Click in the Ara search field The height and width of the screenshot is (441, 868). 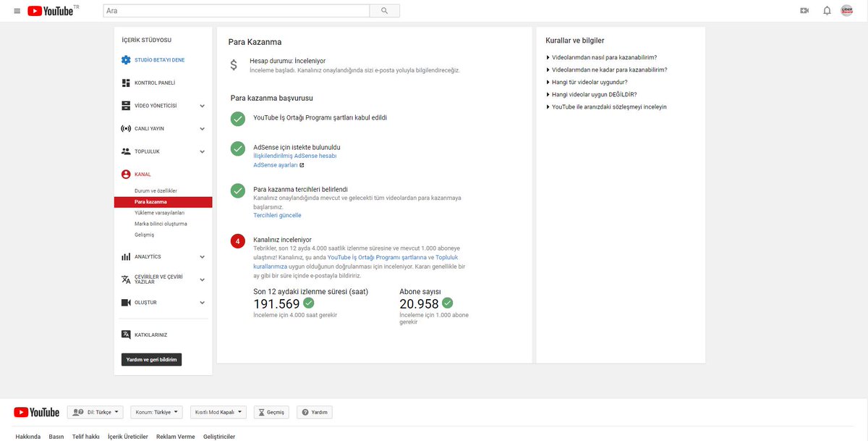tap(237, 11)
